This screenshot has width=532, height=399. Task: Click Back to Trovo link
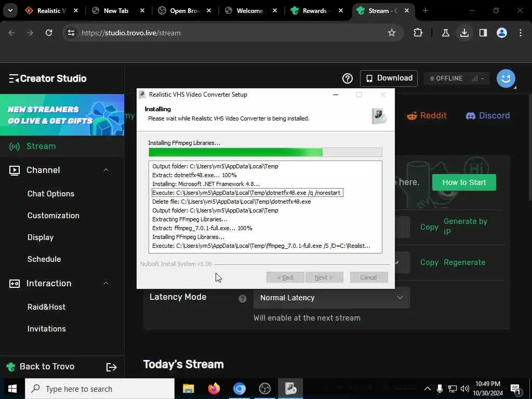coord(47,367)
